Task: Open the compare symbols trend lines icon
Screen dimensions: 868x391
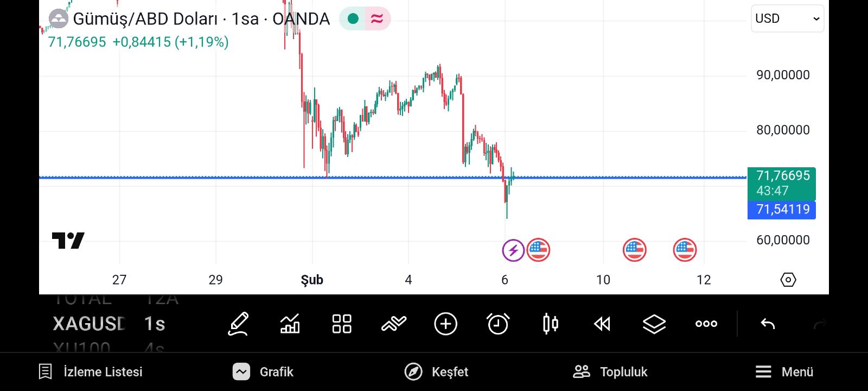Action: (394, 324)
